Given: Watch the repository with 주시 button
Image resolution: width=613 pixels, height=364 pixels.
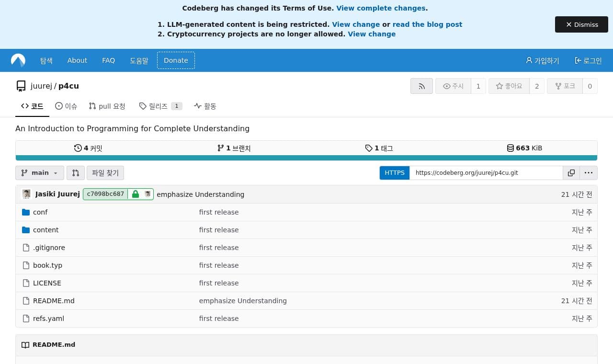Looking at the screenshot, I should coord(453,86).
